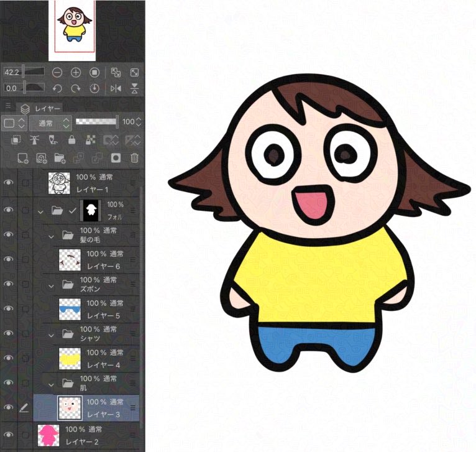Image resolution: width=476 pixels, height=452 pixels.
Task: Hide the 髪の毛 folder using its eye icon
Action: point(9,234)
